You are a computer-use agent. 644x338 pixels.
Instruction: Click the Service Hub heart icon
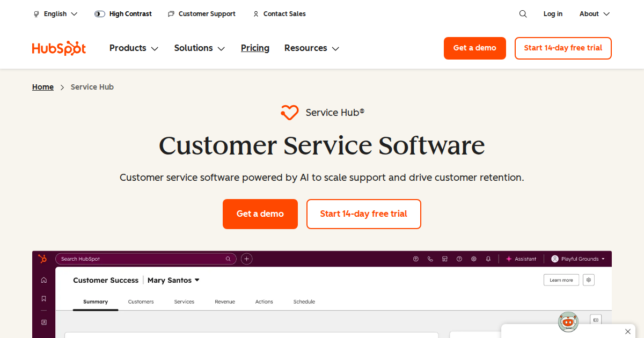(289, 113)
